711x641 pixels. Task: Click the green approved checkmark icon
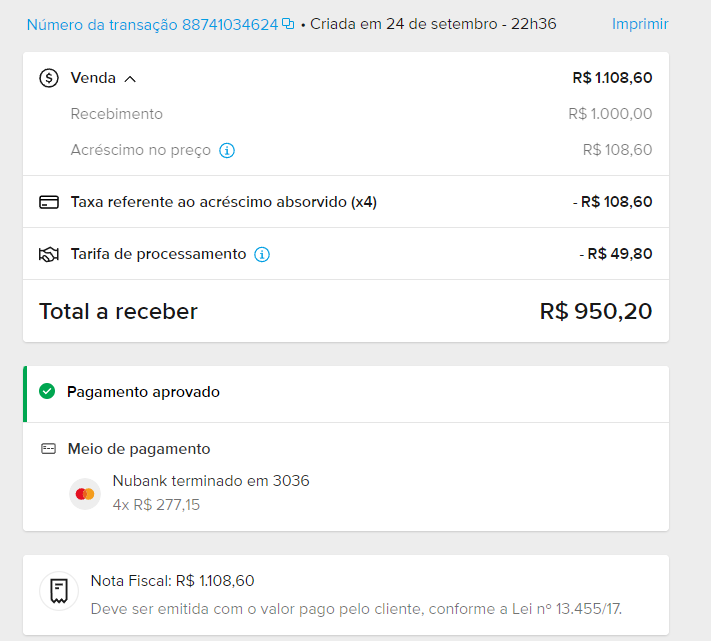47,392
